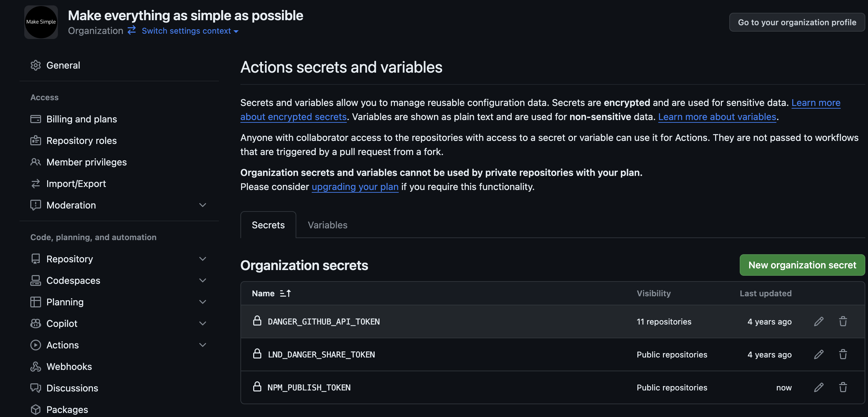This screenshot has width=868, height=417.
Task: Open Learn more about variables link
Action: click(717, 117)
